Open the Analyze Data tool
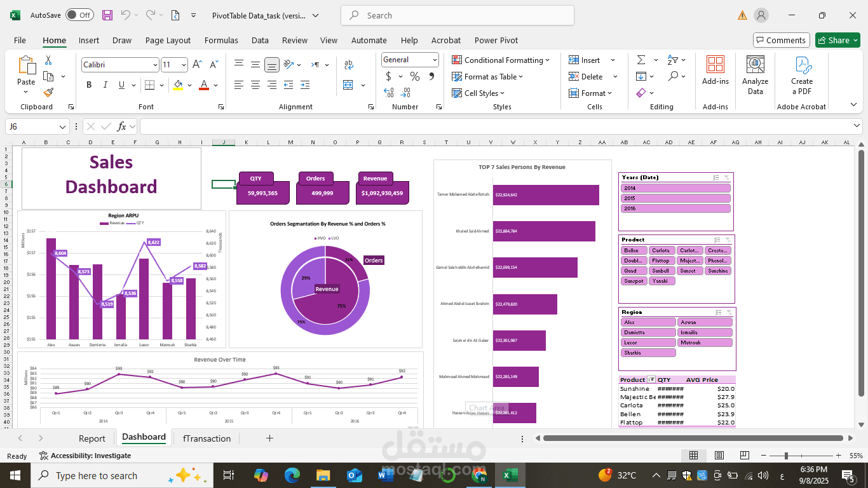 755,76
